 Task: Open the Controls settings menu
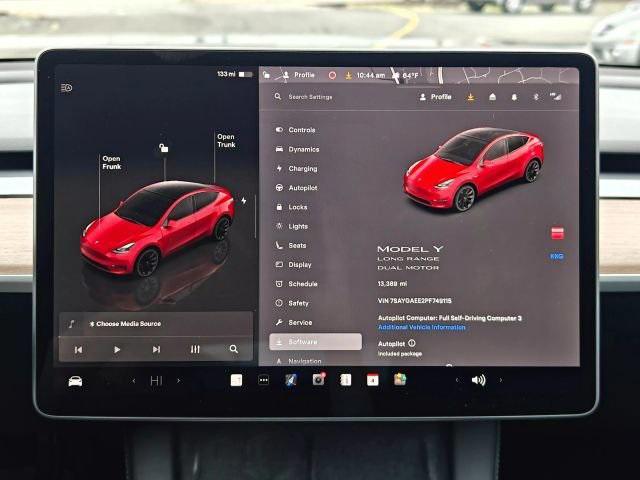click(297, 130)
